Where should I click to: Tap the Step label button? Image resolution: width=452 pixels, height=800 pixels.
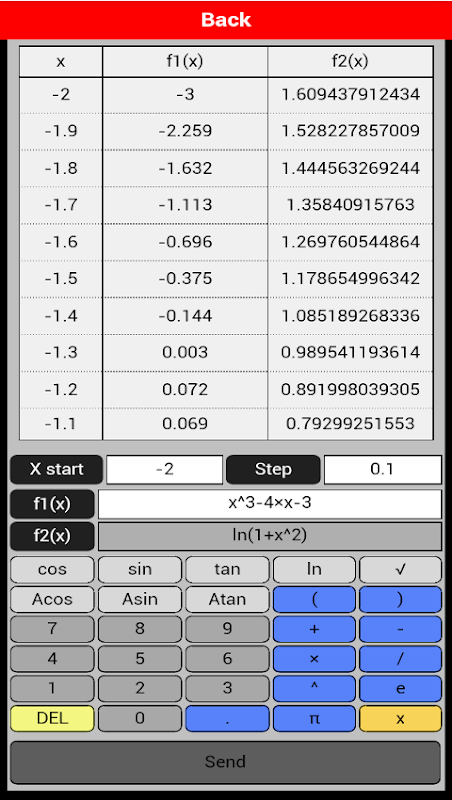(x=273, y=469)
